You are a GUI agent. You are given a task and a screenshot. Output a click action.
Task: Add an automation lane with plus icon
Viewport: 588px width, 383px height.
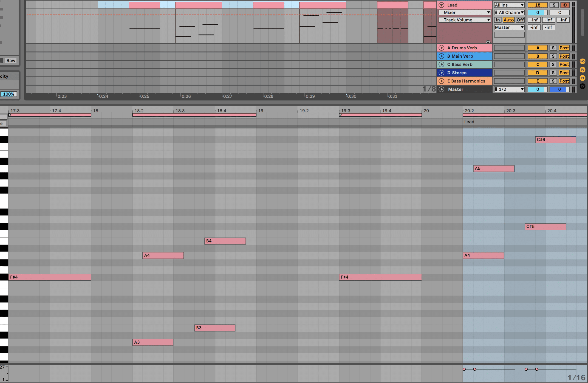(488, 42)
